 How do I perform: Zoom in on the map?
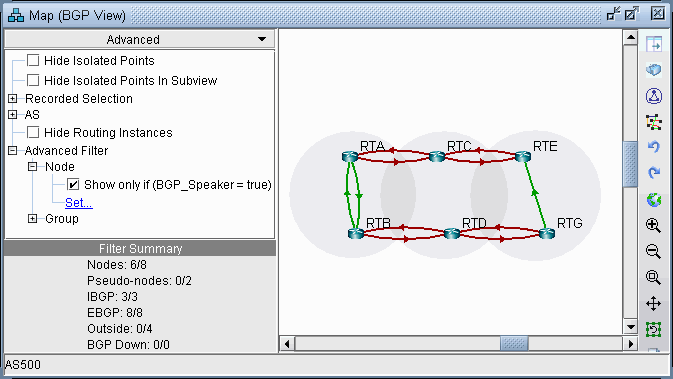point(653,225)
